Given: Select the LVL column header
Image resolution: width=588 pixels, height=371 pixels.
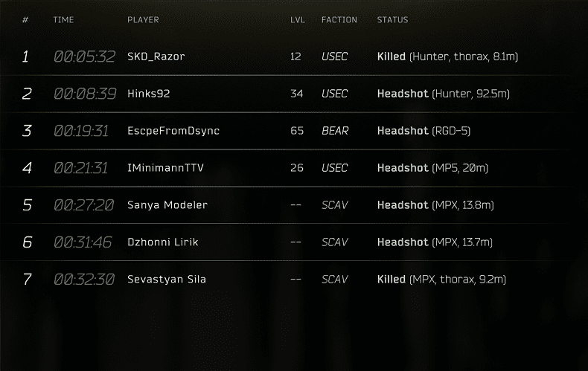Looking at the screenshot, I should pos(298,20).
